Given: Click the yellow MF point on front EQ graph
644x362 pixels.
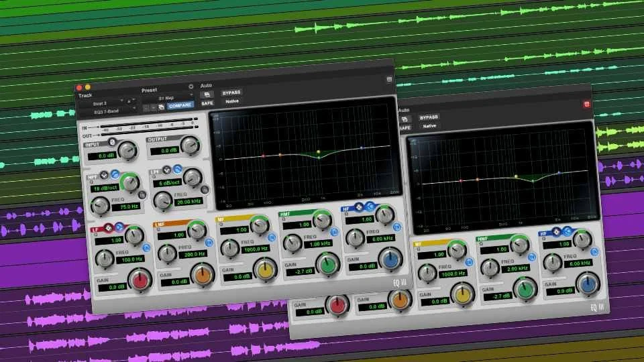Looking at the screenshot, I should 318,152.
